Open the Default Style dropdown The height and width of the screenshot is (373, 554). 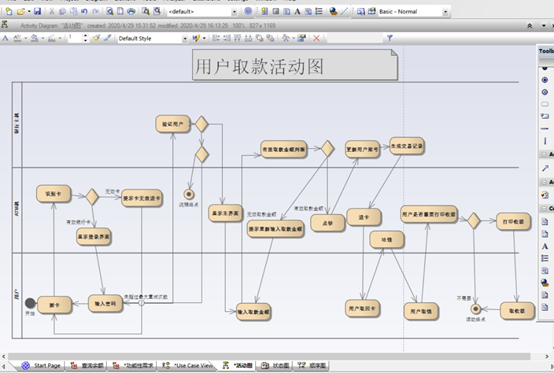pos(185,39)
